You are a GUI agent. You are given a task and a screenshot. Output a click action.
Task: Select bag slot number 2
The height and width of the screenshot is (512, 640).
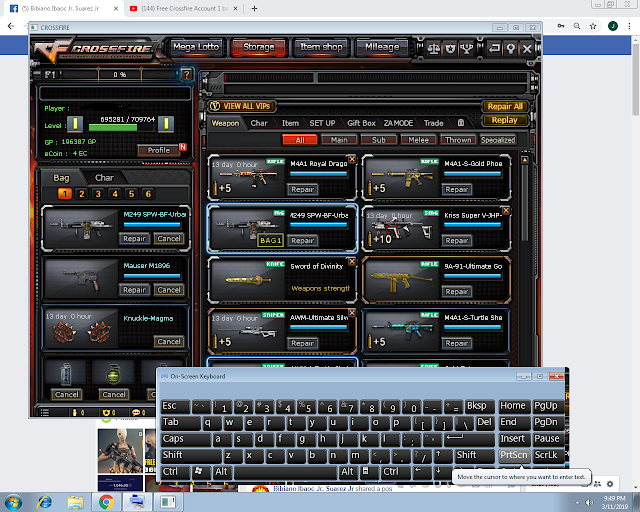(82, 194)
